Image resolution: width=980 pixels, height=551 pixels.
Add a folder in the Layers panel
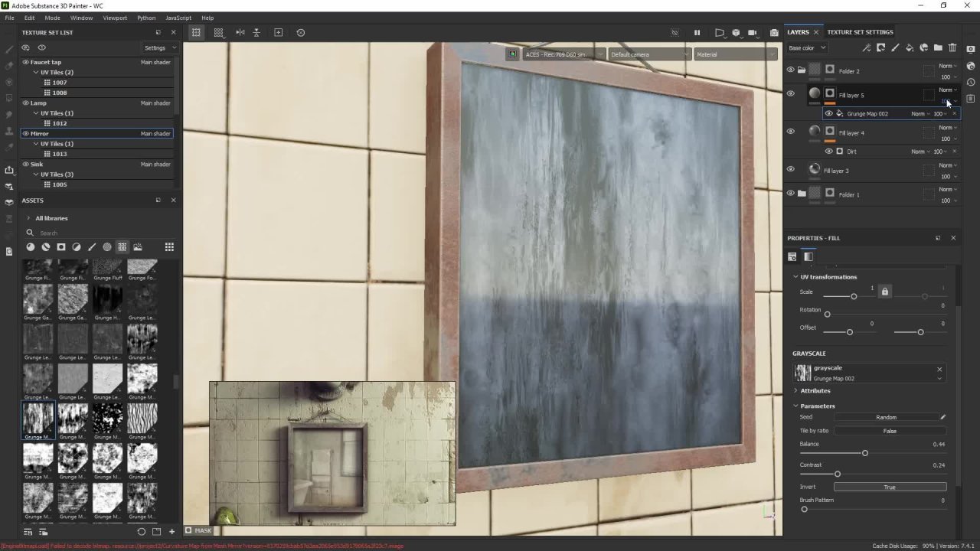[938, 48]
